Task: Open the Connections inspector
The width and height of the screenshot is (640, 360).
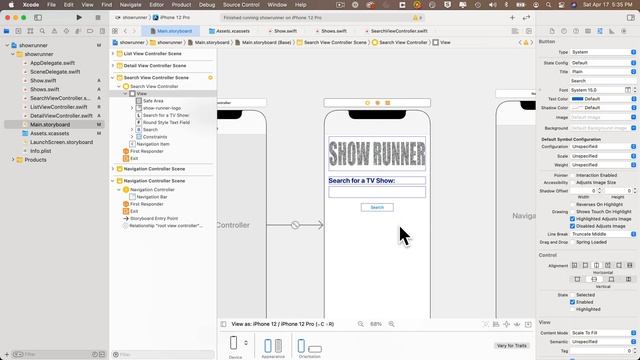Action: click(x=624, y=31)
